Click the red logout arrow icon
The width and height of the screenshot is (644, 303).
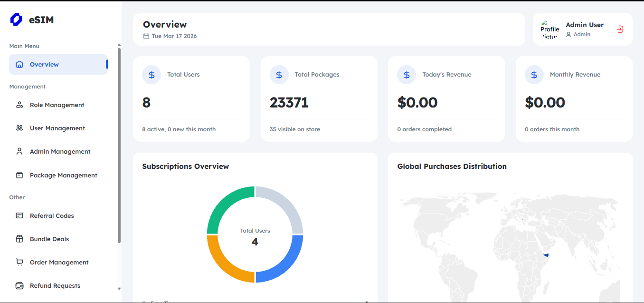tap(620, 29)
